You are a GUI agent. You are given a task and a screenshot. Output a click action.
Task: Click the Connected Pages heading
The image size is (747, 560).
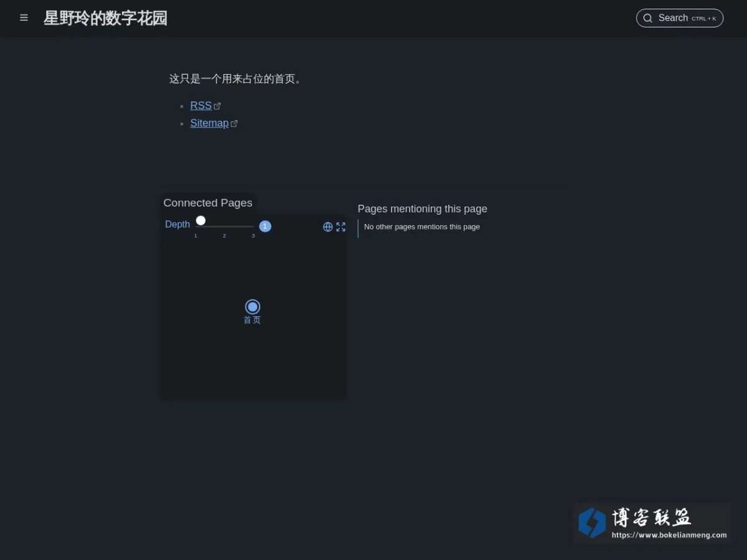[208, 203]
